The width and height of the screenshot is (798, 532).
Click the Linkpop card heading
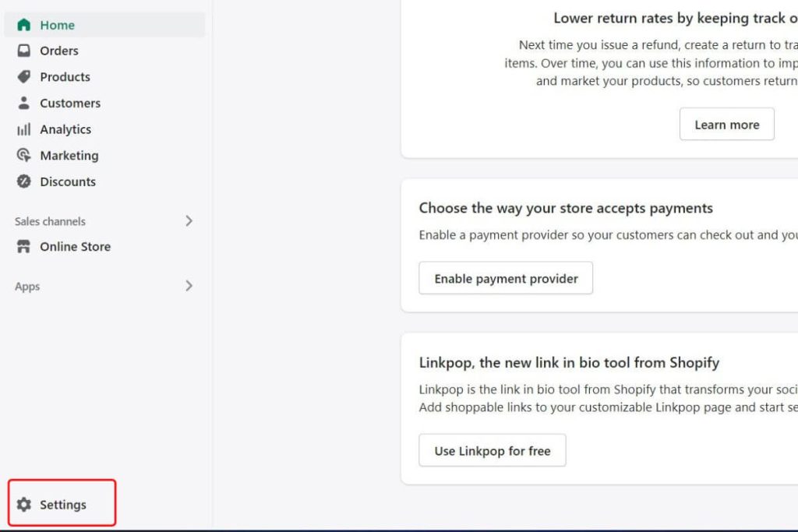click(x=569, y=363)
